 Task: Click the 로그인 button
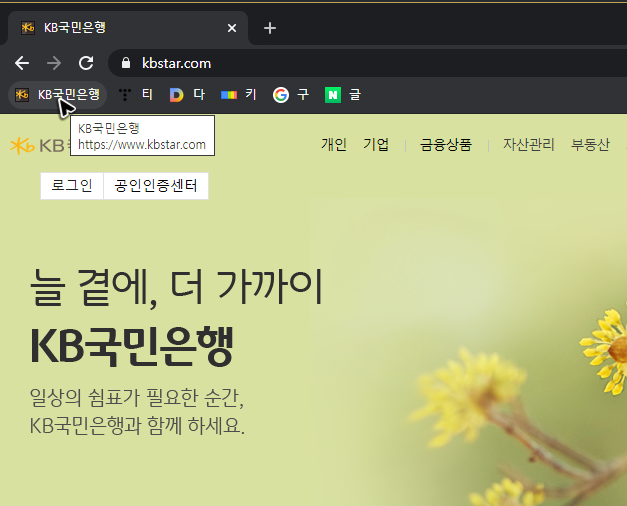[72, 186]
